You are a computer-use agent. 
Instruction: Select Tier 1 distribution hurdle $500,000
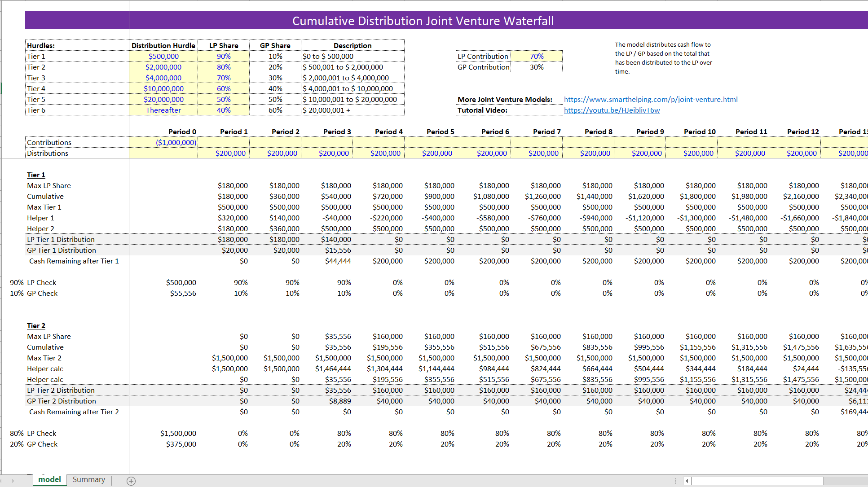click(163, 56)
